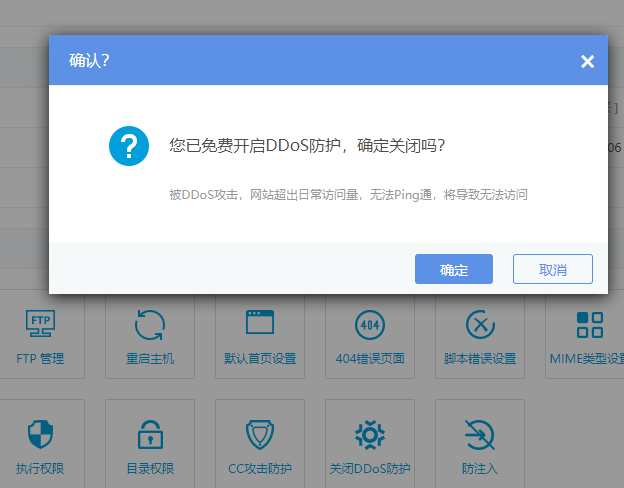
Task: Click the 404错误页面 icon
Action: coord(370,323)
